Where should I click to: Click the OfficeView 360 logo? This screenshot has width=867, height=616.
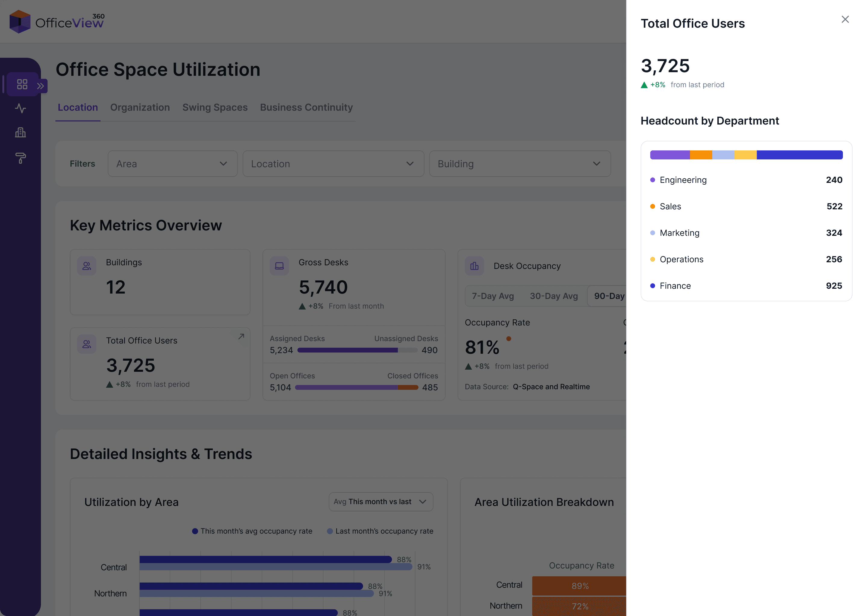click(57, 22)
